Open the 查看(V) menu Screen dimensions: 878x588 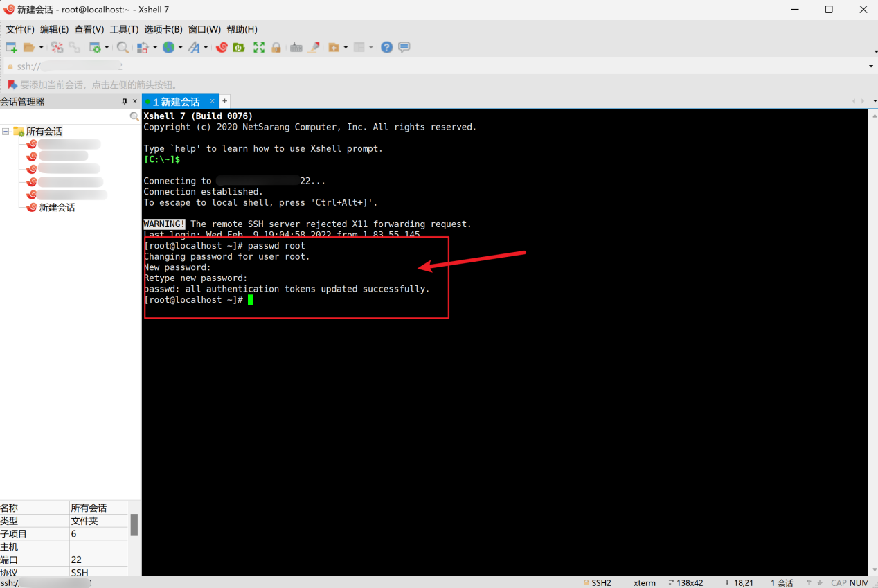point(89,29)
